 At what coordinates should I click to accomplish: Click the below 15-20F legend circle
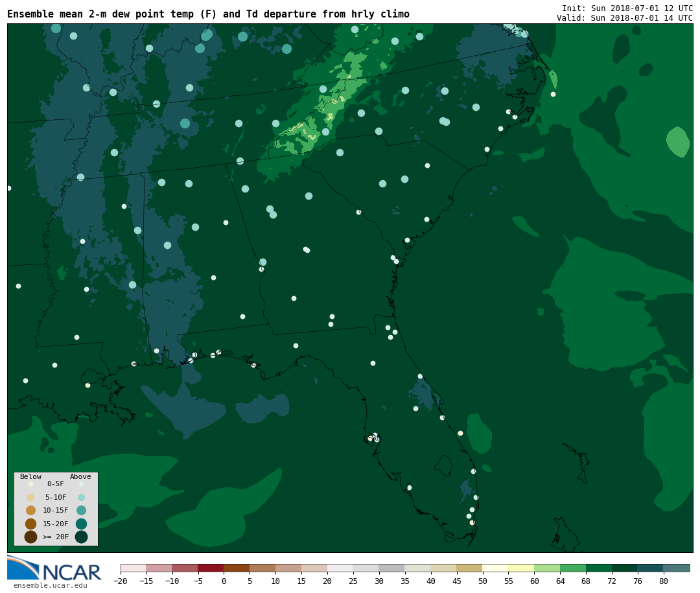31,524
